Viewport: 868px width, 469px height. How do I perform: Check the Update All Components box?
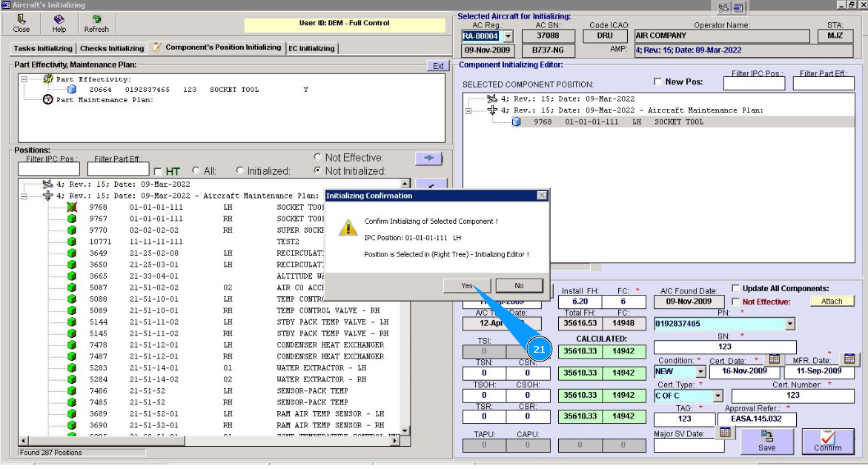[x=735, y=288]
